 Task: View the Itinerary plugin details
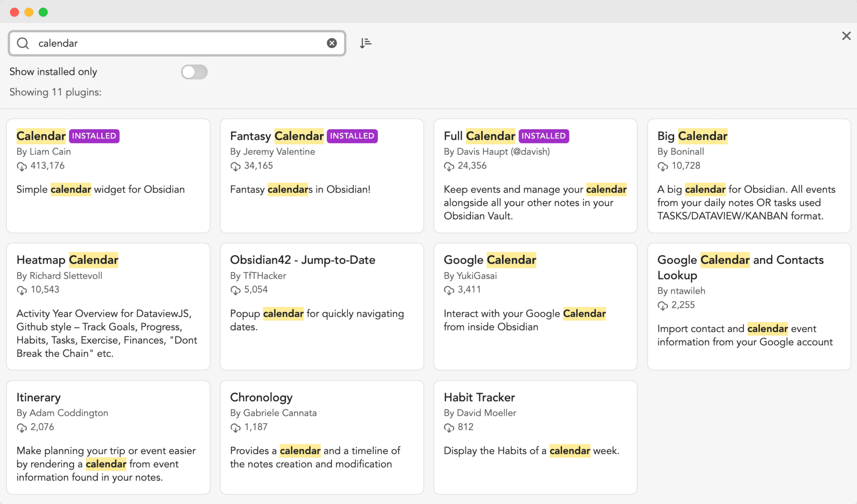pyautogui.click(x=108, y=437)
